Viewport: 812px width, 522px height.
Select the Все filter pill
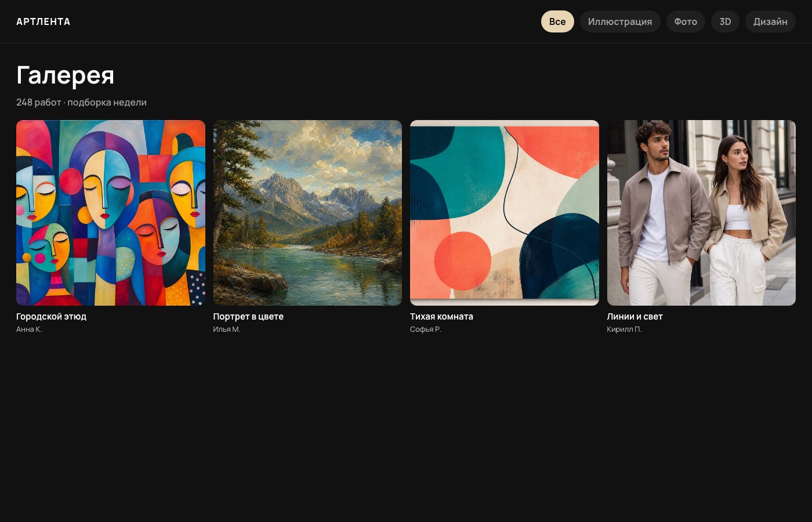pyautogui.click(x=557, y=21)
